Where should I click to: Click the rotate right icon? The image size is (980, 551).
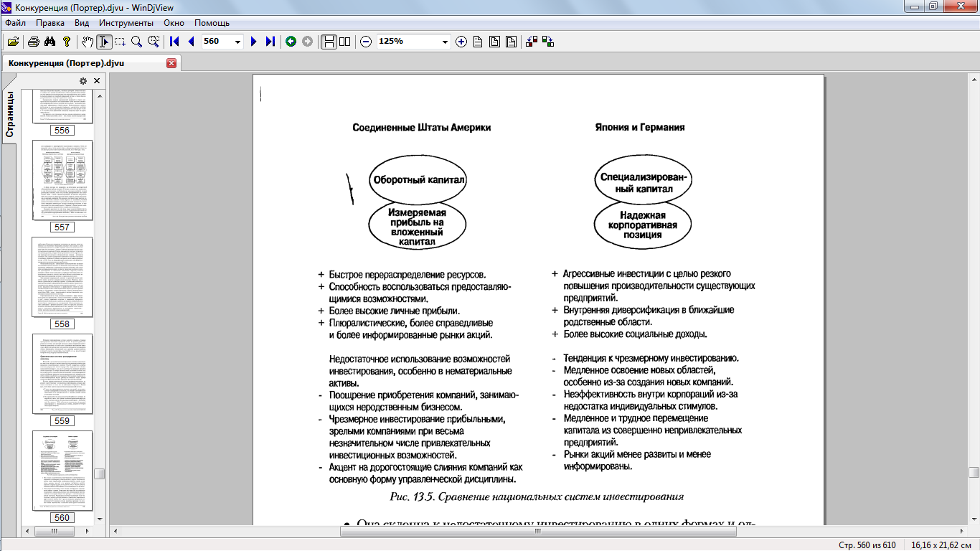point(548,42)
